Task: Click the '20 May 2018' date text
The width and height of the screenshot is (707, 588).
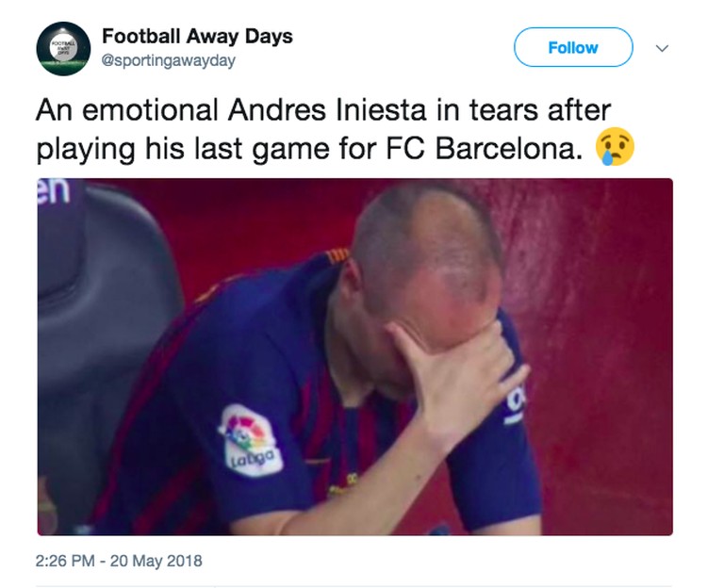Action: click(156, 561)
